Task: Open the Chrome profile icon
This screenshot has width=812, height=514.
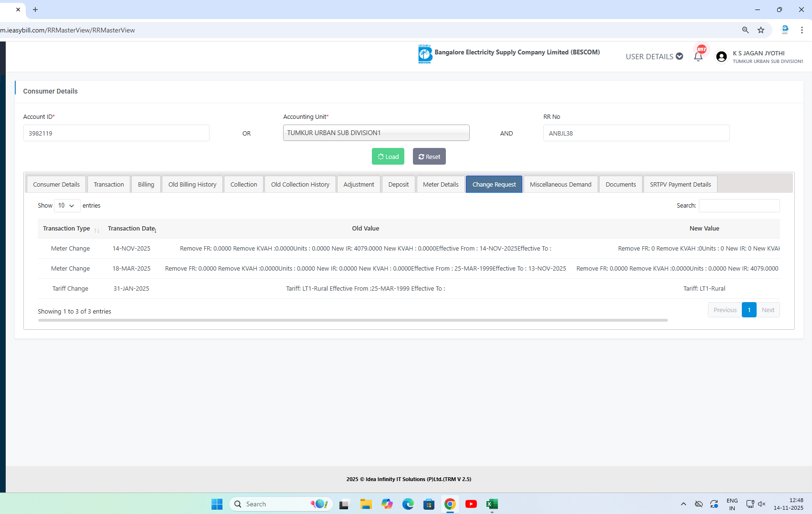Action: (x=785, y=30)
